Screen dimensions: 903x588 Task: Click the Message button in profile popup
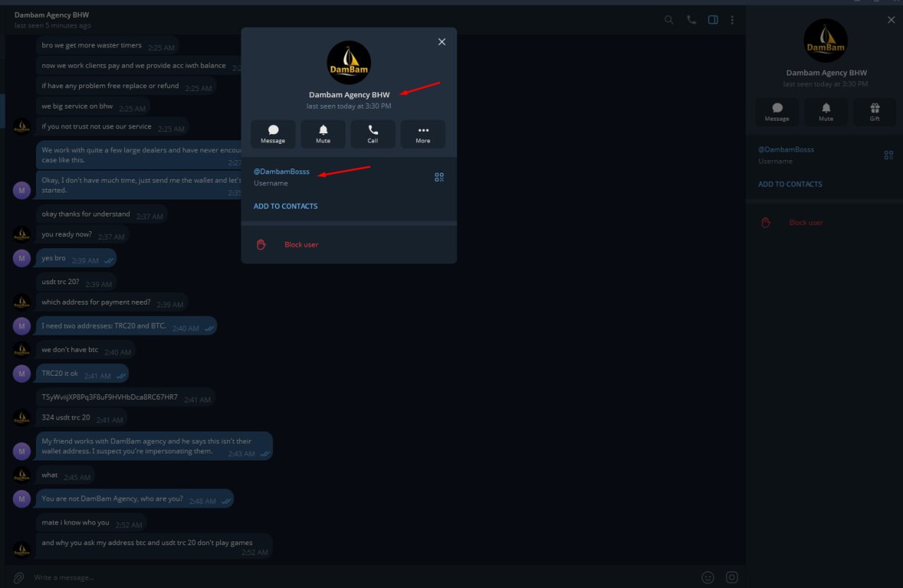[273, 134]
